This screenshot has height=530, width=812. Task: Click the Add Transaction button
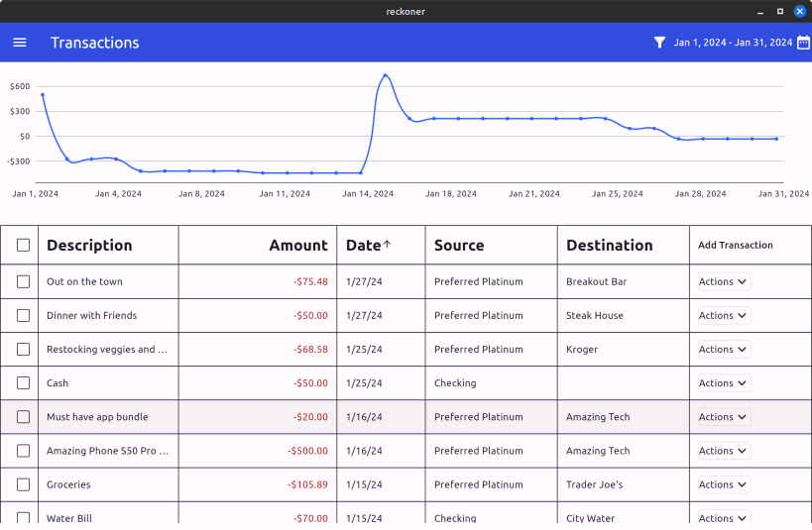click(x=735, y=245)
